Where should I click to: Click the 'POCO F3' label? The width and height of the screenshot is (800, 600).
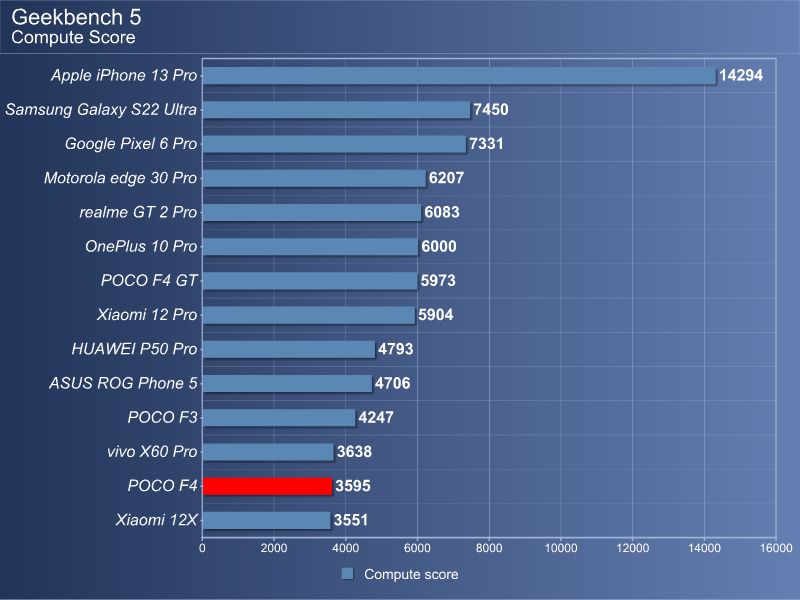162,417
